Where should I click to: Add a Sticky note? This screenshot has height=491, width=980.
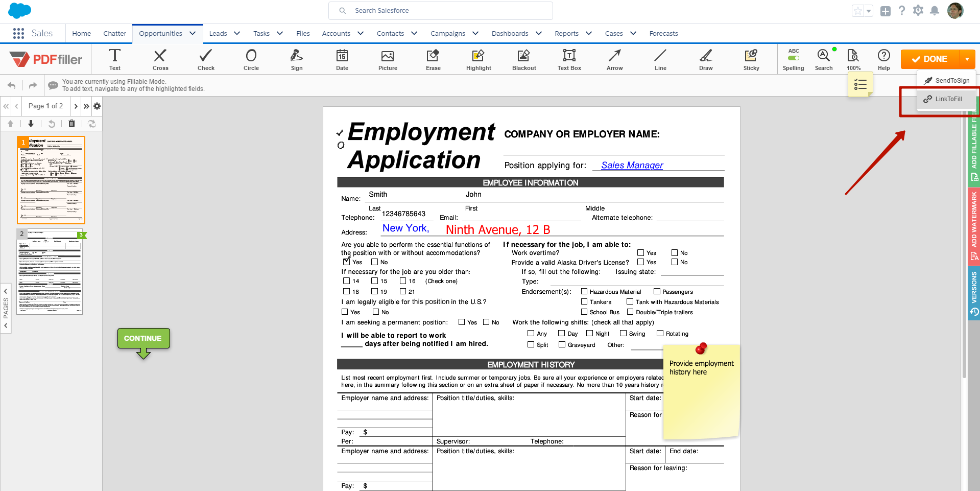pyautogui.click(x=751, y=59)
